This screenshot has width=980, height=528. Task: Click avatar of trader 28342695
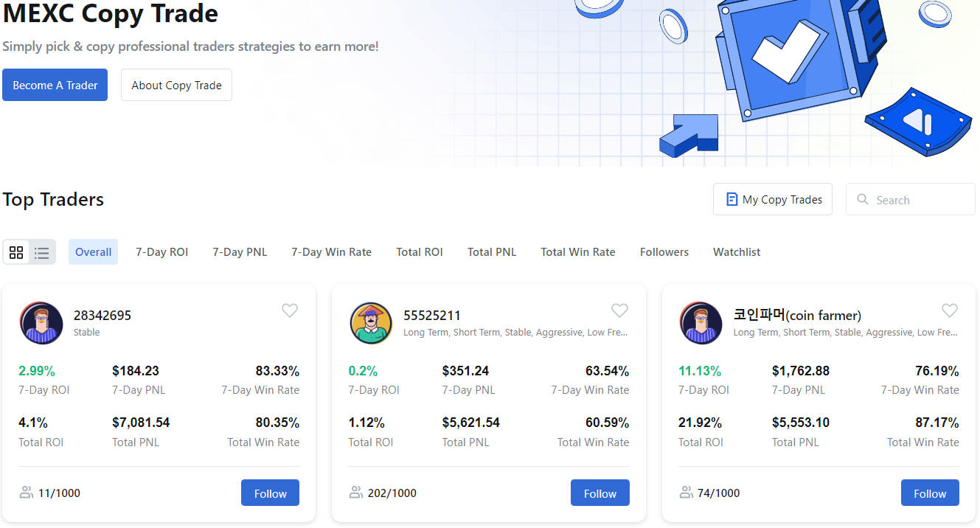pyautogui.click(x=41, y=323)
